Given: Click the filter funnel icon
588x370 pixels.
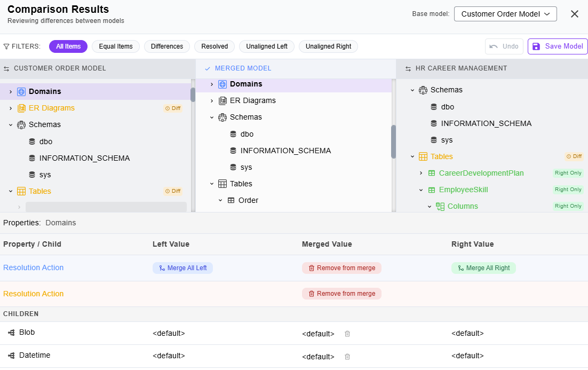Looking at the screenshot, I should click(x=6, y=46).
